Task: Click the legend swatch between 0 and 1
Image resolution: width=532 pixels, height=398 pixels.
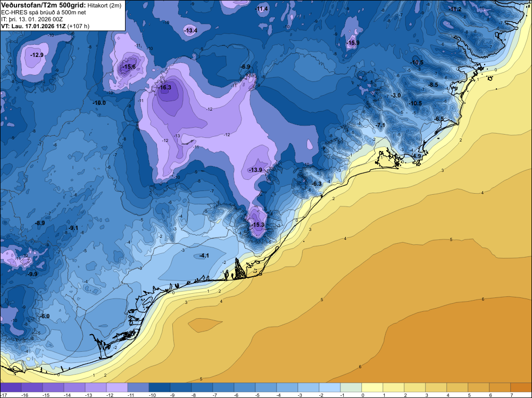Action: click(372, 387)
